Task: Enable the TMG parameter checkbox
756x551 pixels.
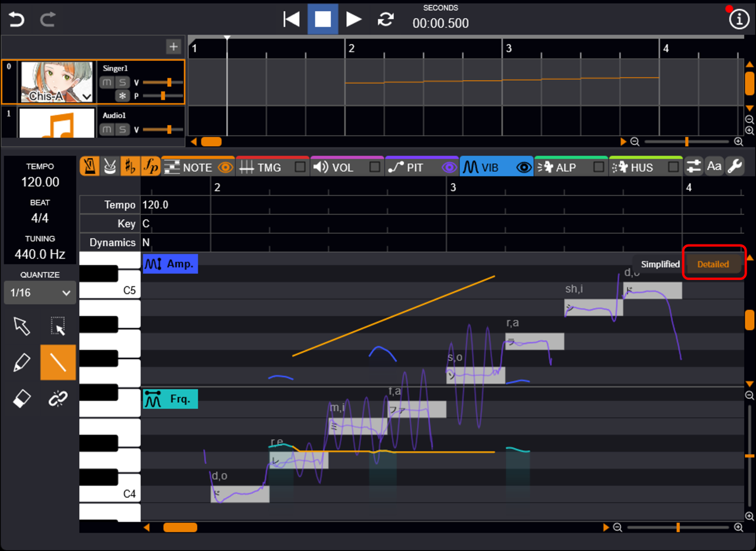Action: [301, 167]
